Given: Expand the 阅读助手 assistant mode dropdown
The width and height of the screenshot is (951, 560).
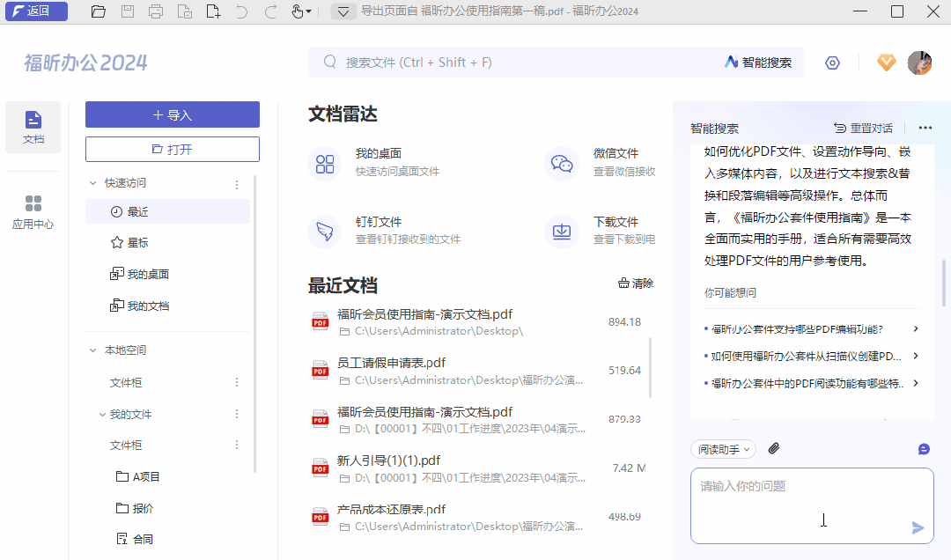Looking at the screenshot, I should (721, 448).
